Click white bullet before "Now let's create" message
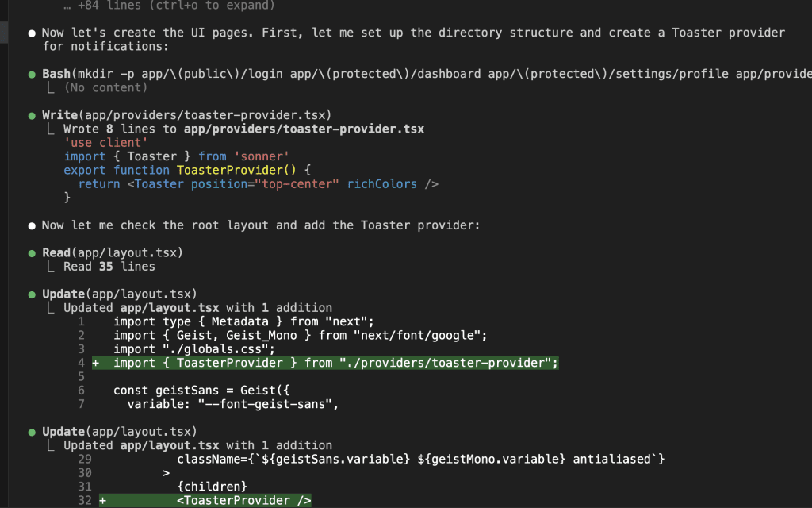This screenshot has width=812, height=508. click(x=32, y=33)
